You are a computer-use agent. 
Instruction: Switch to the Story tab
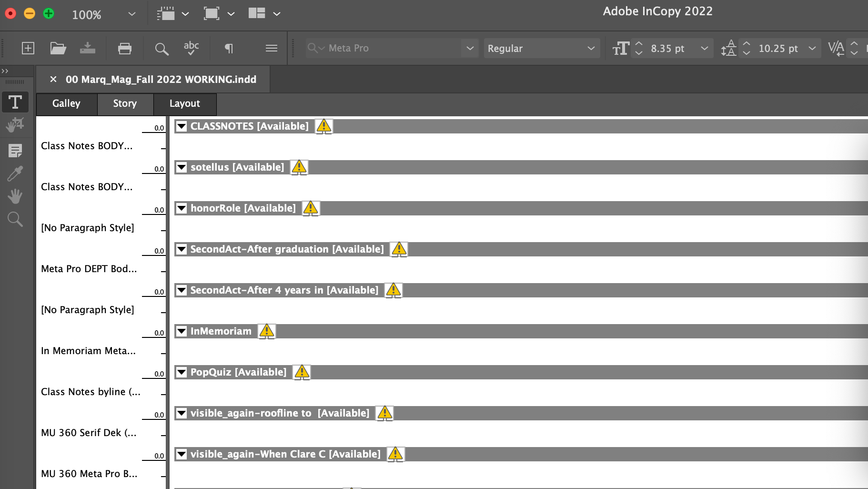click(x=125, y=103)
